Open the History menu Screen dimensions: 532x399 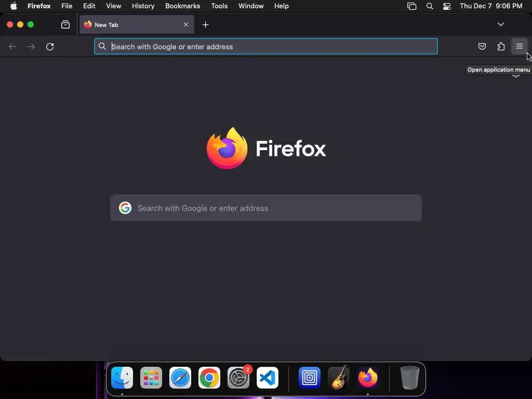(143, 6)
